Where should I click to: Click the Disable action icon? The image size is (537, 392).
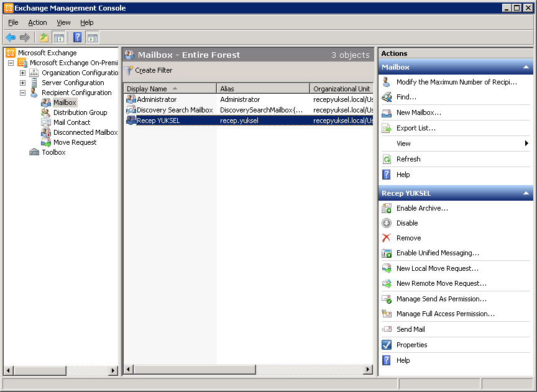[387, 223]
